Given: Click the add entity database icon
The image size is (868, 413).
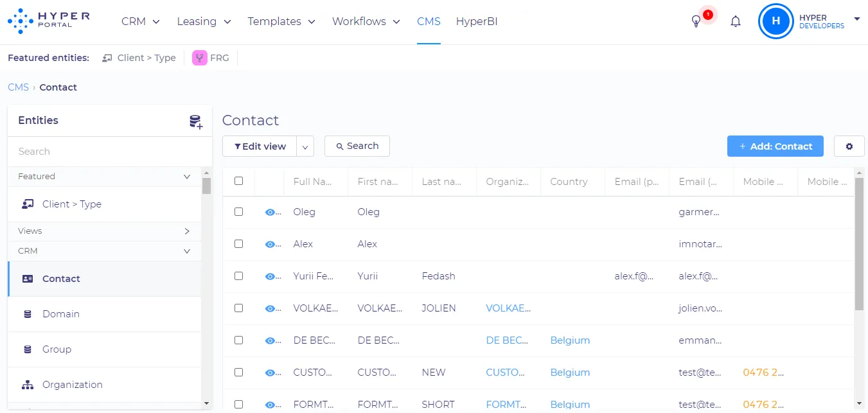Looking at the screenshot, I should coord(196,121).
